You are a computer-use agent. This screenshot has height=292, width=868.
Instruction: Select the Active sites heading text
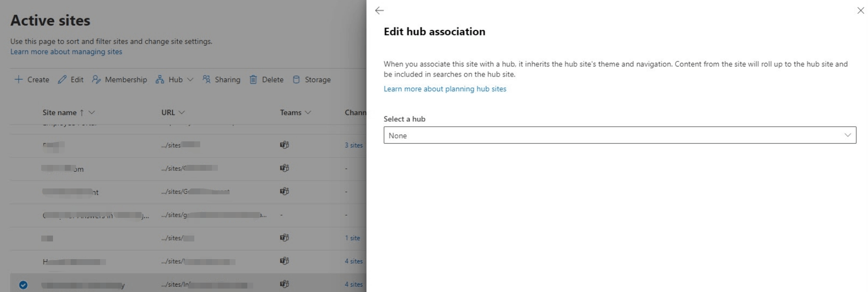[x=50, y=21]
